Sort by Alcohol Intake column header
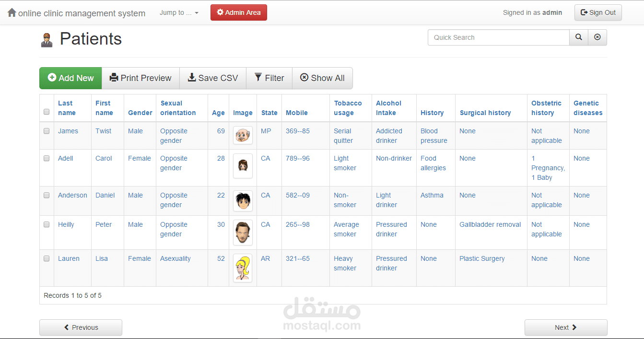Viewport: 644px width, 339px height. click(x=388, y=108)
